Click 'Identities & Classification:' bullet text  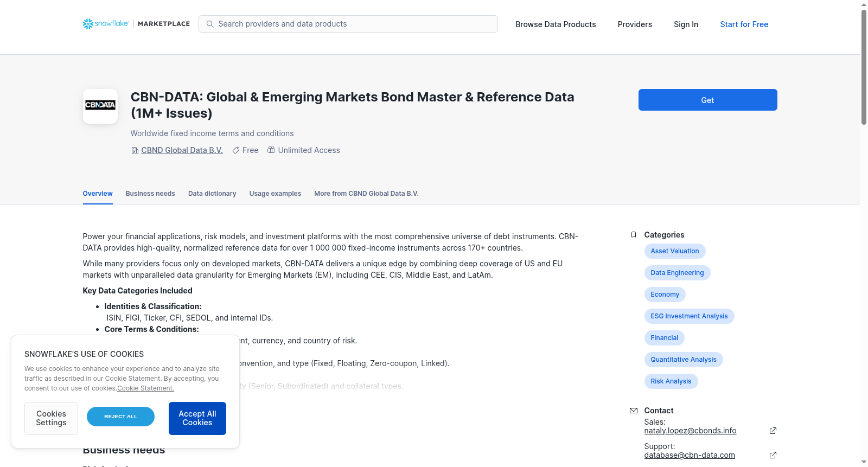153,306
